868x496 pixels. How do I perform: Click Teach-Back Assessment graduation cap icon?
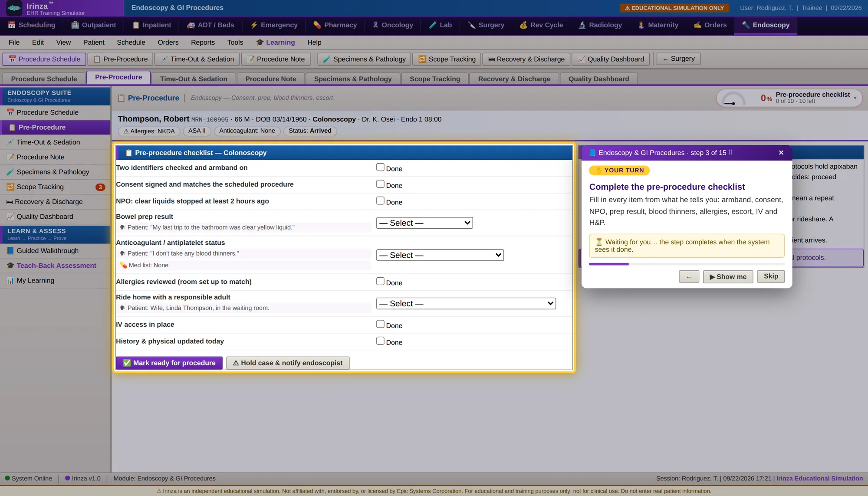10,266
